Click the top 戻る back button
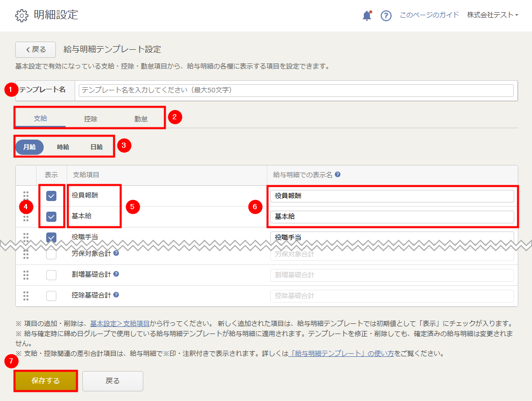Viewport: 532px width, 401px height. (x=36, y=49)
